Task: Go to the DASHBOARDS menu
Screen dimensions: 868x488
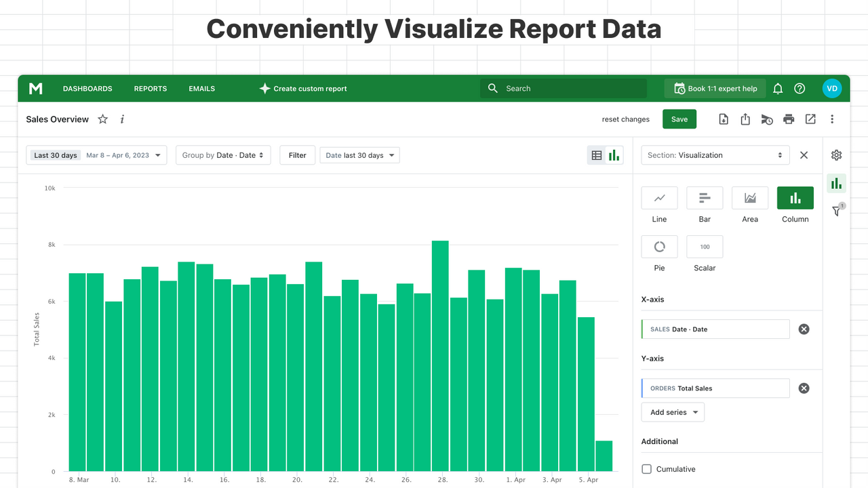Action: click(x=87, y=88)
